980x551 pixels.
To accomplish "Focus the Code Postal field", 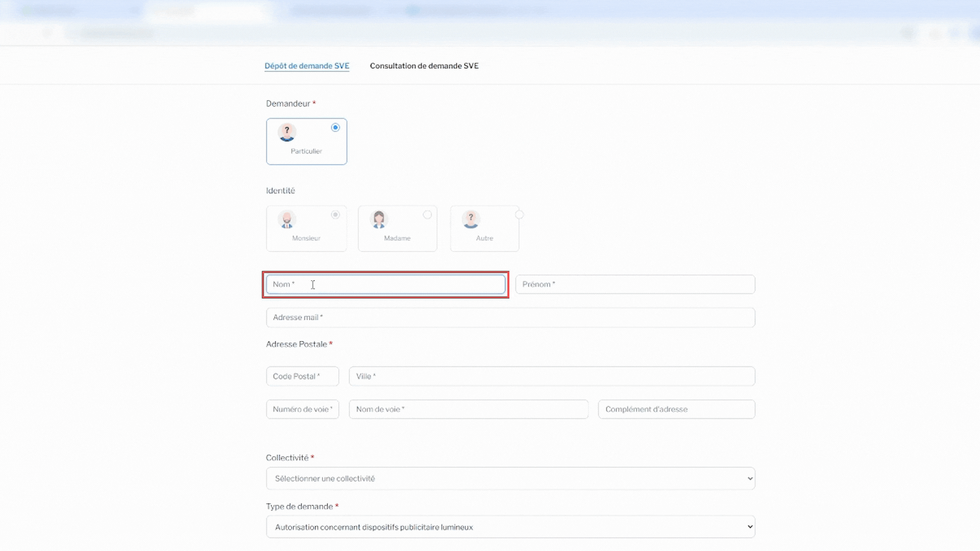I will click(x=302, y=377).
